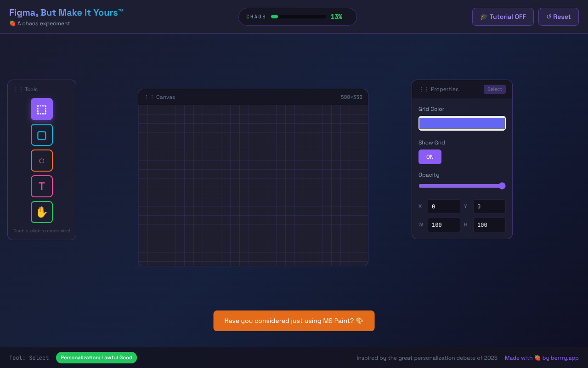Click the Reset button

pos(558,17)
